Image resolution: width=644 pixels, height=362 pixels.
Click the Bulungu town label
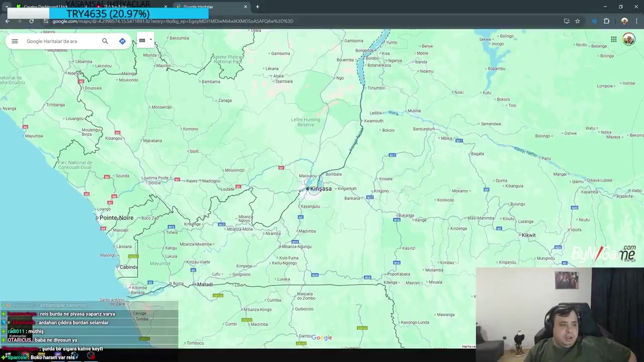517,204
